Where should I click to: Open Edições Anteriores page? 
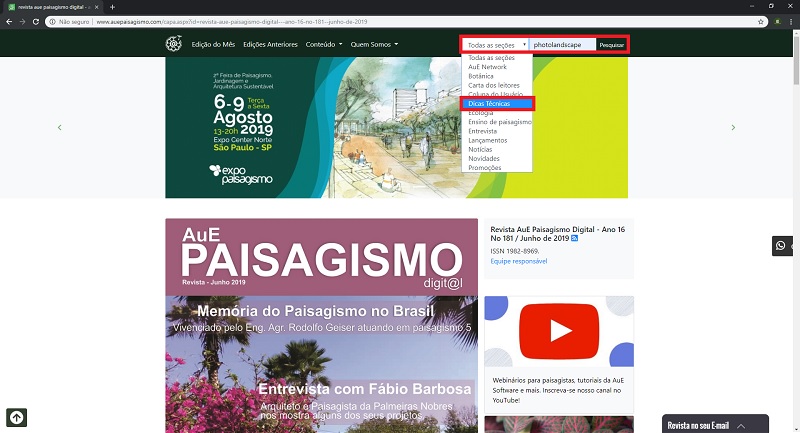(x=270, y=44)
